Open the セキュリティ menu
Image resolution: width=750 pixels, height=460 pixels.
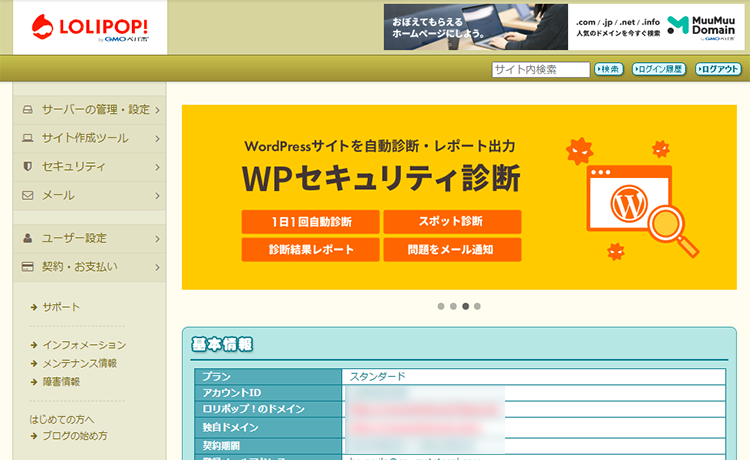pos(89,167)
